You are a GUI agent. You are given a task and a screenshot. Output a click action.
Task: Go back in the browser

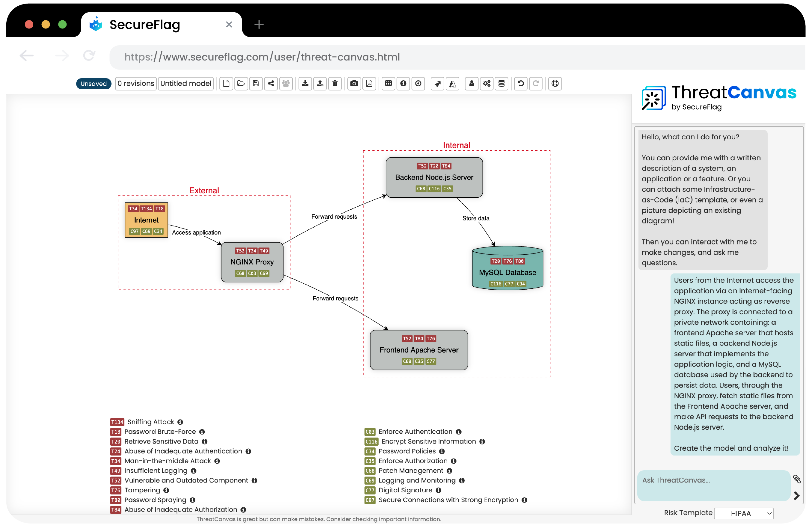point(26,55)
